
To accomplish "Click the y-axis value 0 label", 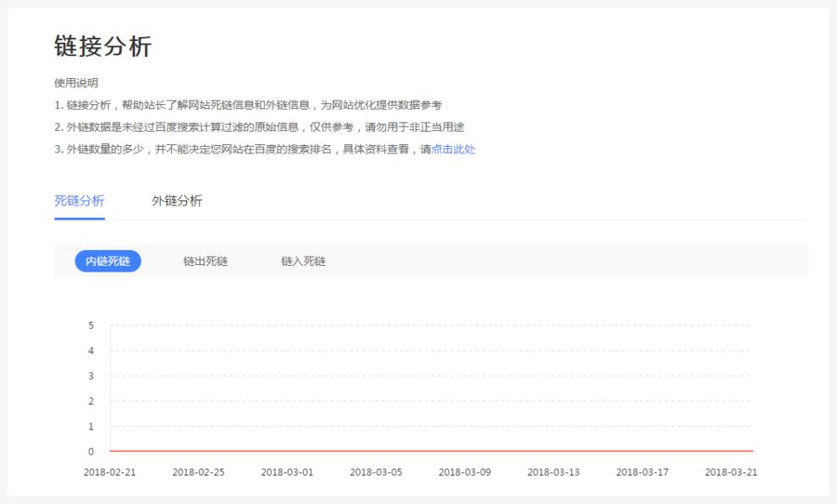I will [x=91, y=452].
